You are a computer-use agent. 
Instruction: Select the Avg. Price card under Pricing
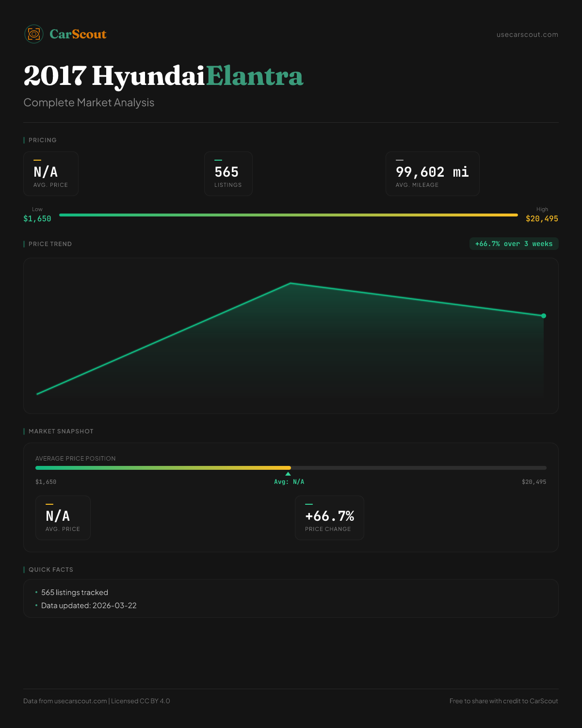pyautogui.click(x=51, y=174)
